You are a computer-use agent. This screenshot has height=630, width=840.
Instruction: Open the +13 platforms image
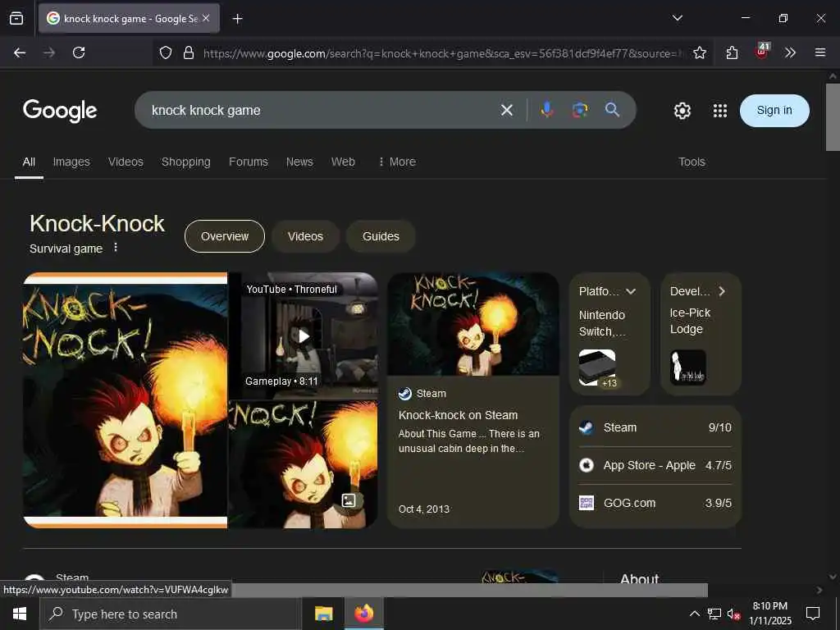click(x=597, y=367)
